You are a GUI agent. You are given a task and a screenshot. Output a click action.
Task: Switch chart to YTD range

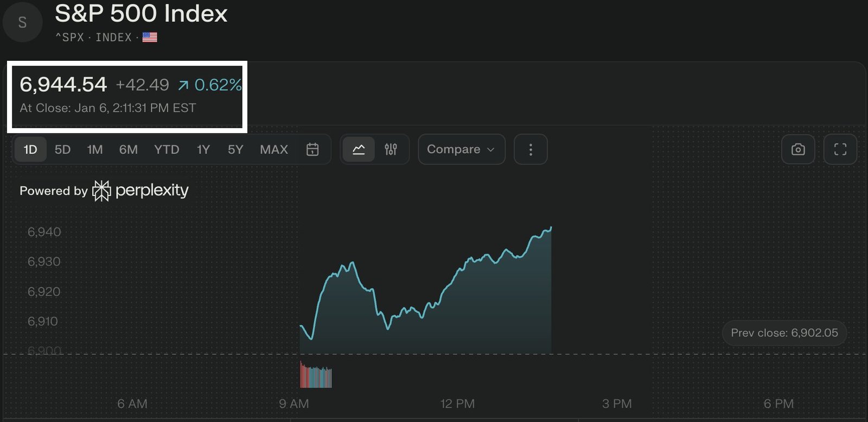(167, 149)
